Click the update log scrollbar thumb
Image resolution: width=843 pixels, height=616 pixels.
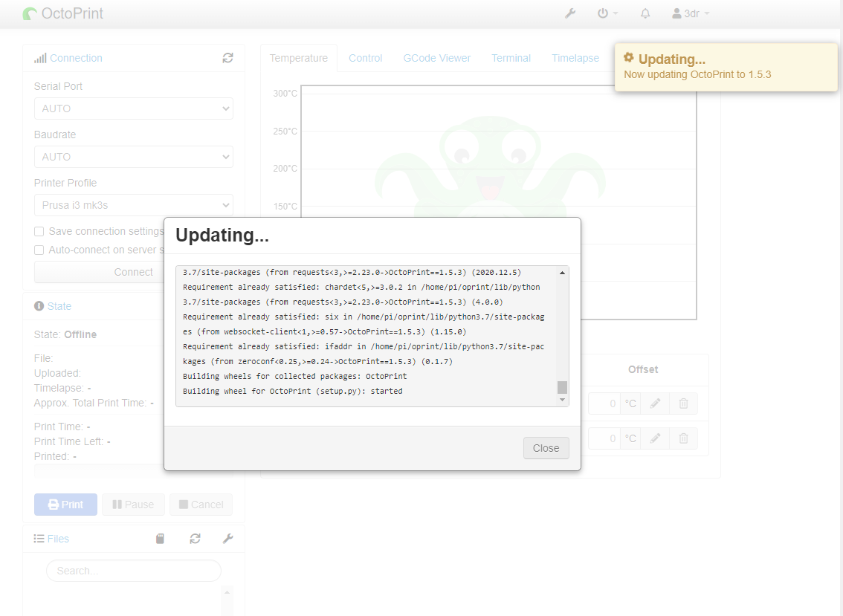pos(562,388)
